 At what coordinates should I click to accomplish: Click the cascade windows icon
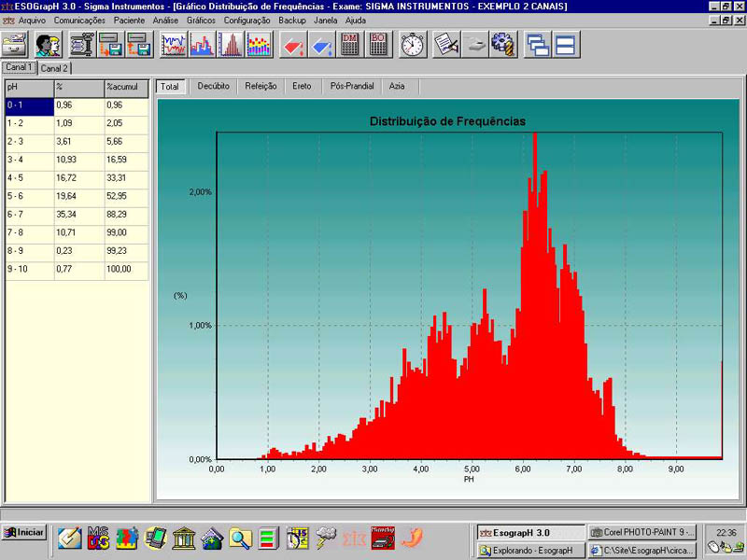point(537,44)
